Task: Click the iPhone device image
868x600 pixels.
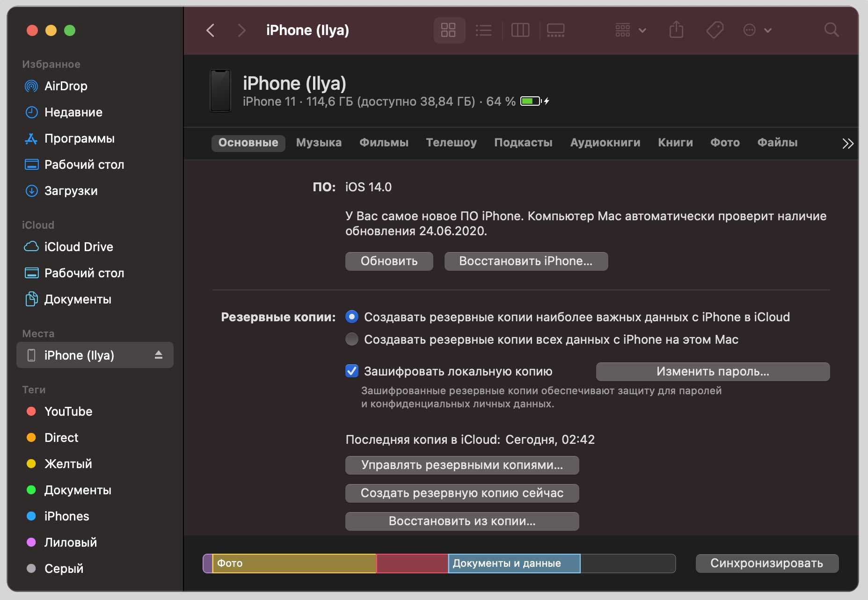Action: [x=220, y=91]
